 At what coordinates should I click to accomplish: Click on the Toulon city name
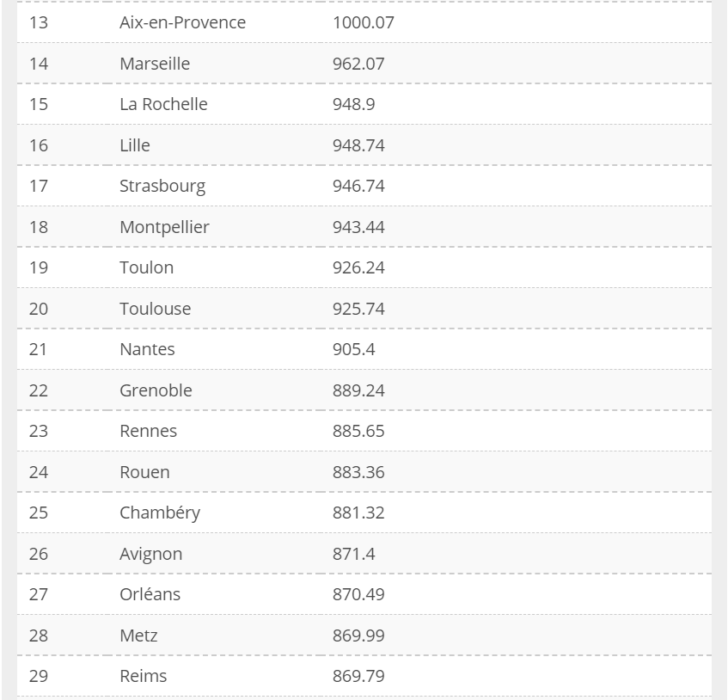146,267
